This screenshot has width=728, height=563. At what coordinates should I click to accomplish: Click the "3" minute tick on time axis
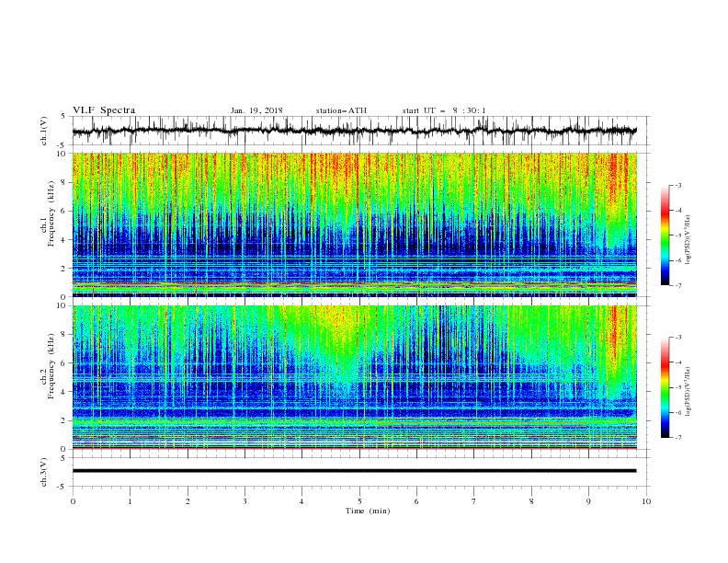pos(245,501)
